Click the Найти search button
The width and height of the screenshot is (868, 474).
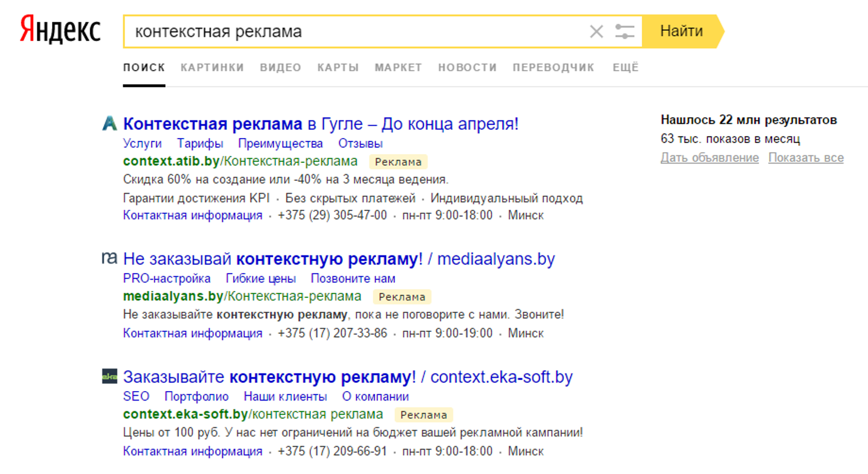point(682,31)
